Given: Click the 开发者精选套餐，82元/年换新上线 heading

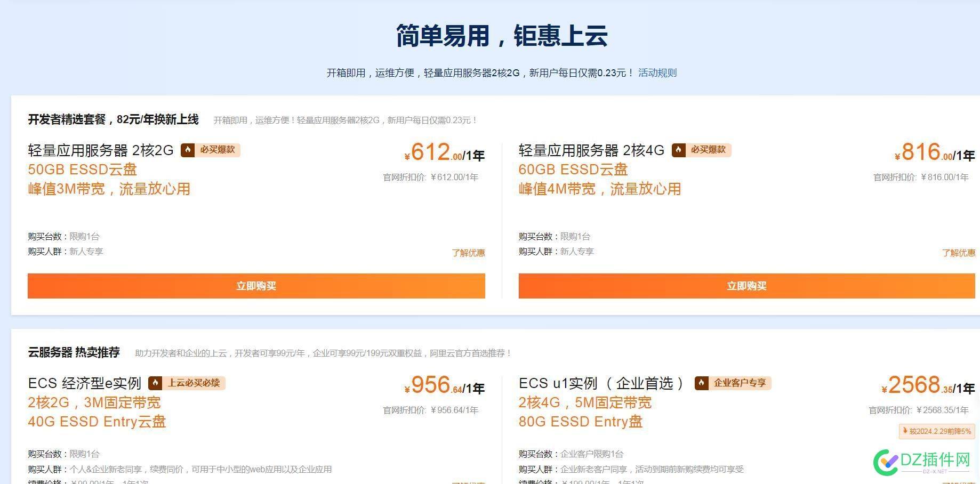Looking at the screenshot, I should (x=113, y=119).
